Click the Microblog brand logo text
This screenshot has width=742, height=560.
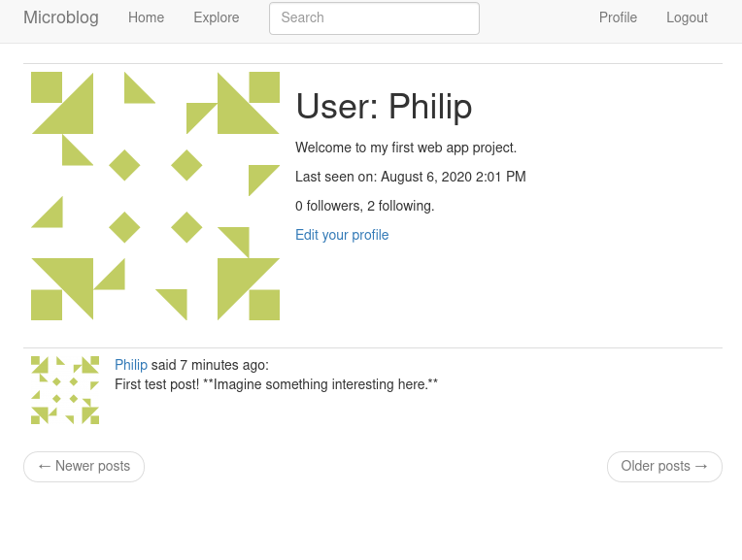[61, 17]
